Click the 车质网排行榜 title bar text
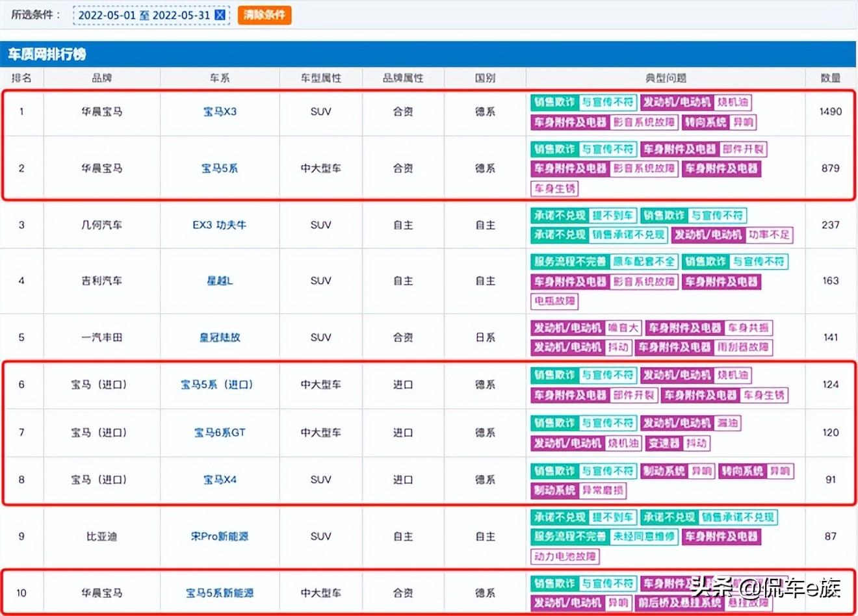Screen dimensions: 858x616 click(x=47, y=55)
